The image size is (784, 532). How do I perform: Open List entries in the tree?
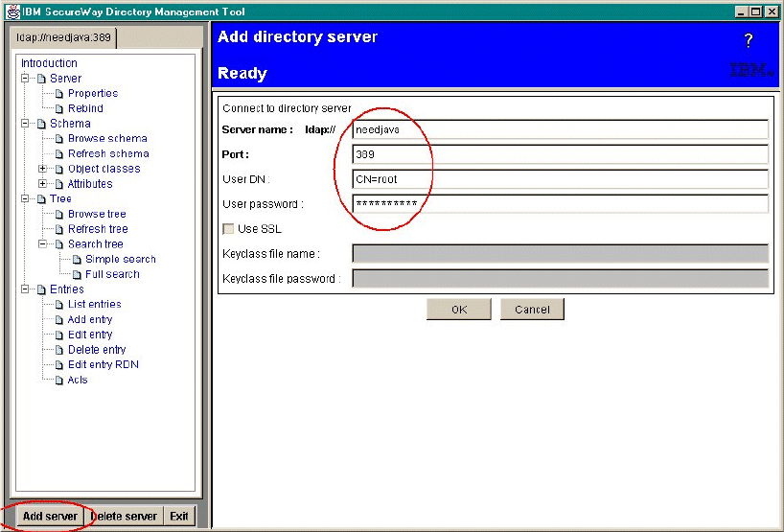[x=95, y=305]
